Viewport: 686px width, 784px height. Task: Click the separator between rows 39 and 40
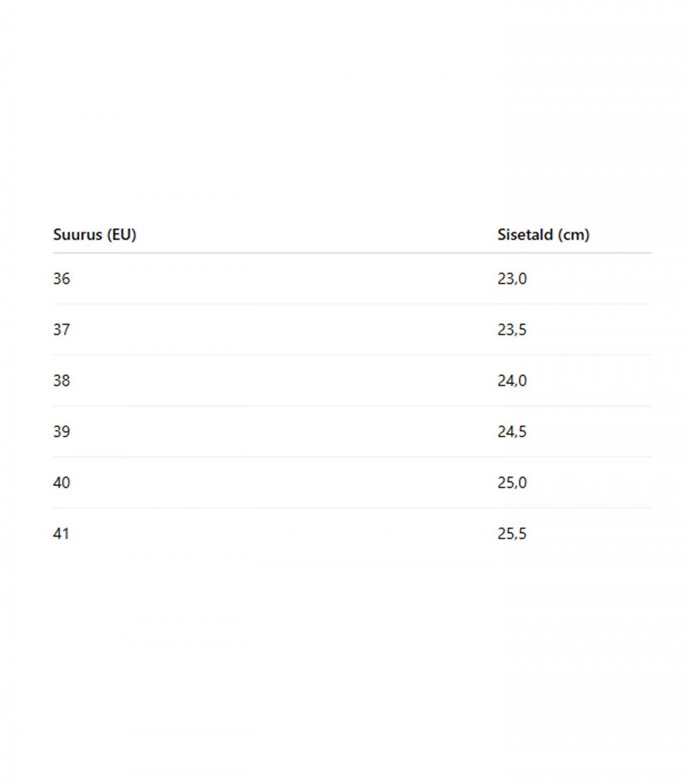click(352, 457)
